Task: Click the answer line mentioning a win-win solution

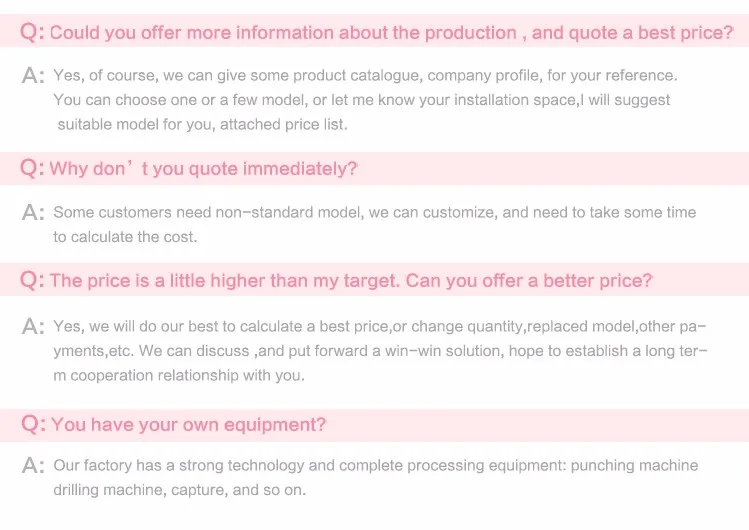Action: 380,351
